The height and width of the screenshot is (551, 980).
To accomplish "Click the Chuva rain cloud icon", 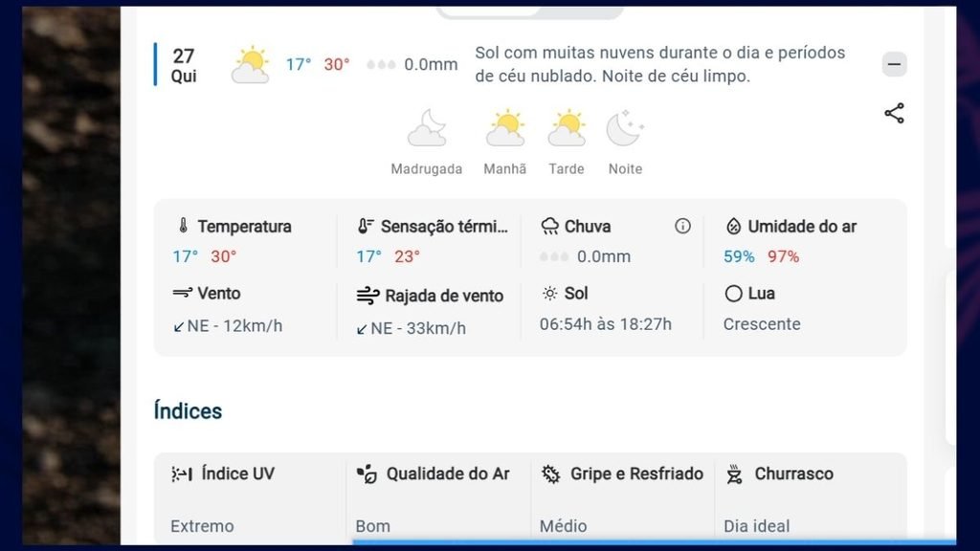I will [550, 226].
